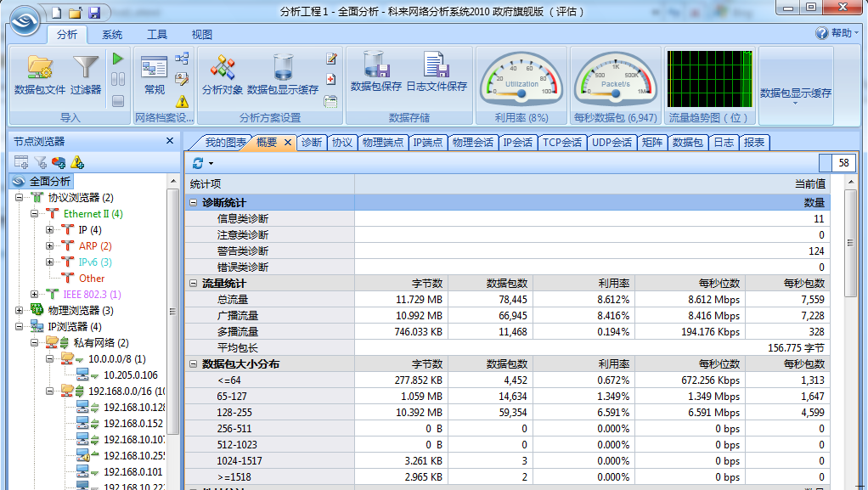Click the refresh icon above statistics table

coord(198,163)
